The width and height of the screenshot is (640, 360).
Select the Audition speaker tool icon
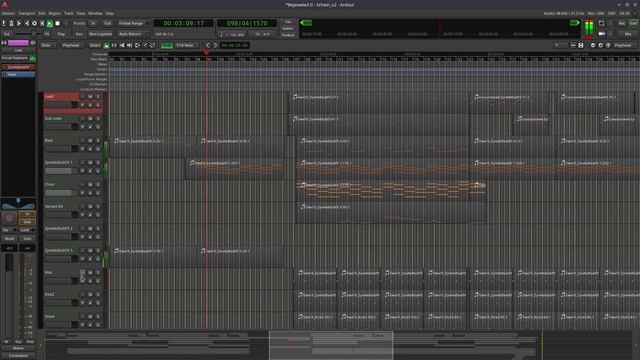click(x=130, y=45)
